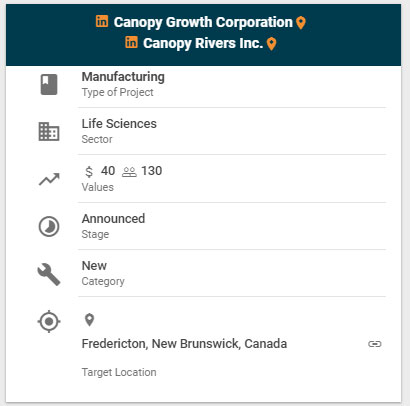Click the Life Sciences sector entry
Screen dimensions: 410x406
[119, 124]
